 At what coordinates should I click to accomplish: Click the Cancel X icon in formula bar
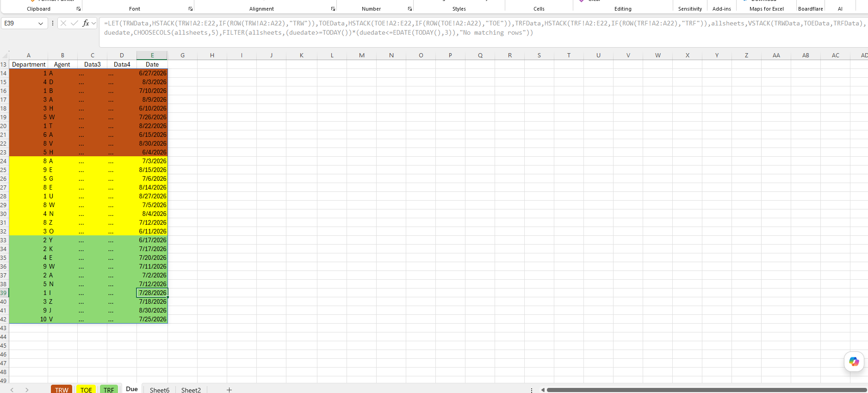coord(64,23)
